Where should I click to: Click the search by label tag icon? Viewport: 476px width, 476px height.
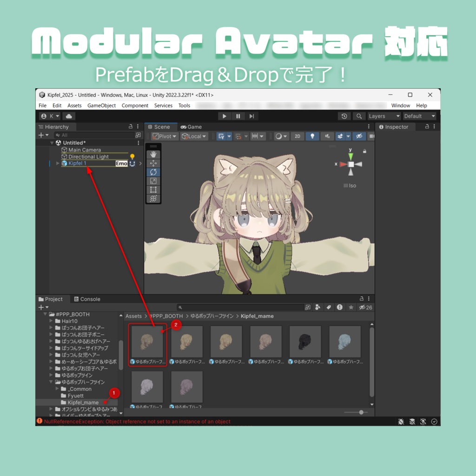click(329, 307)
